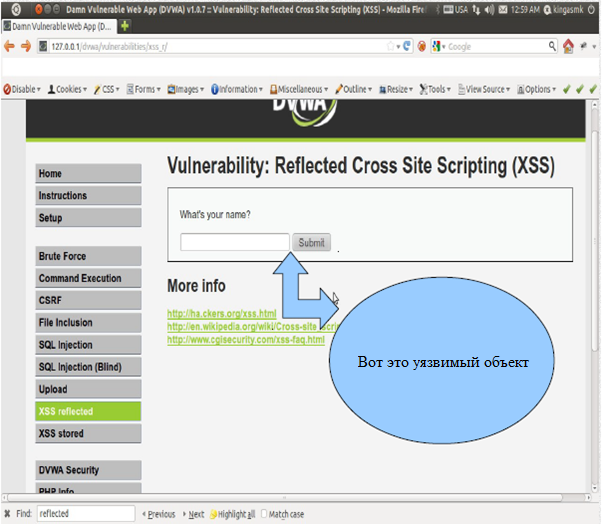
Task: Click the browser forward arrow
Action: coord(24,46)
